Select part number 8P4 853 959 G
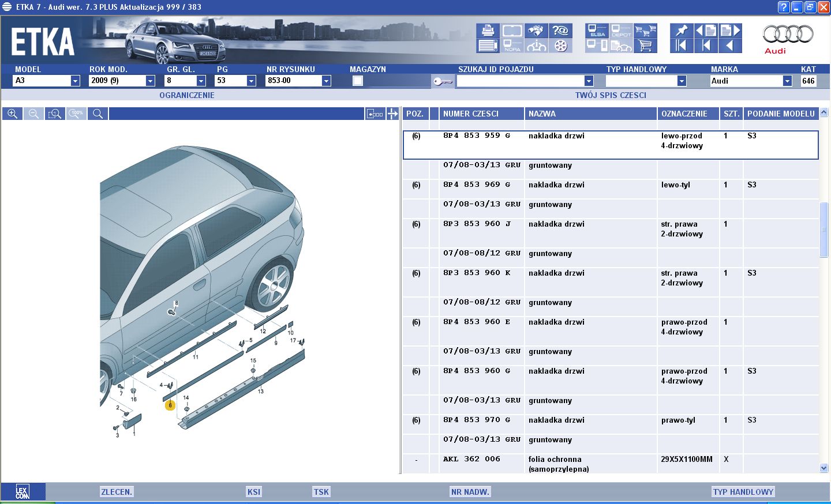Image resolution: width=831 pixels, height=504 pixels. (477, 136)
